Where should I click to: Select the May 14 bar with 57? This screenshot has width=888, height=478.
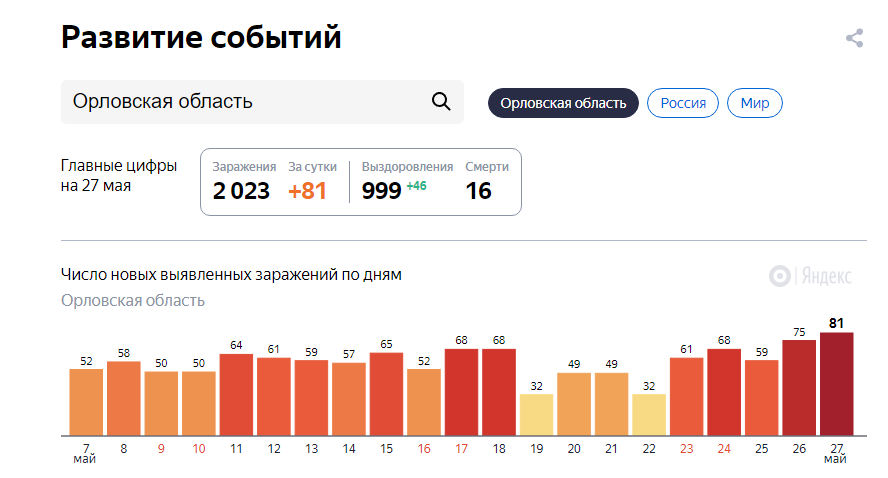pyautogui.click(x=349, y=399)
